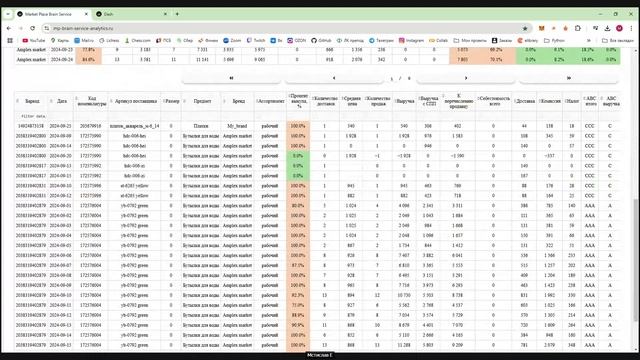The image size is (640, 360).
Task: Click the page vertical scrollbar
Action: [x=636, y=261]
